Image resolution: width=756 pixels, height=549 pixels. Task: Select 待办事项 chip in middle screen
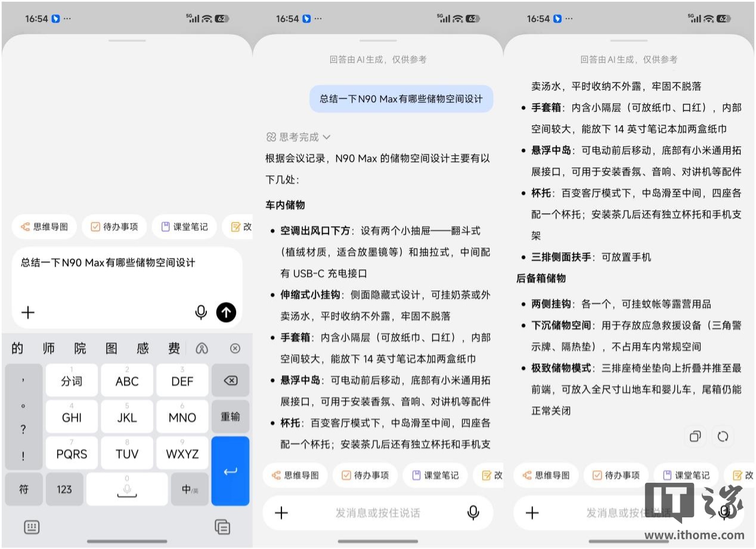pyautogui.click(x=365, y=475)
